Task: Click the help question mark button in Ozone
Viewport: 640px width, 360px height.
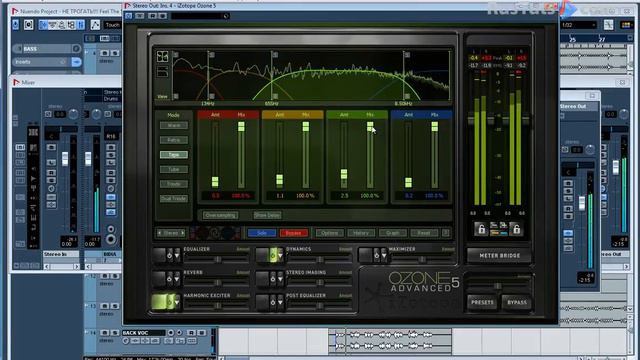Action: [x=445, y=233]
